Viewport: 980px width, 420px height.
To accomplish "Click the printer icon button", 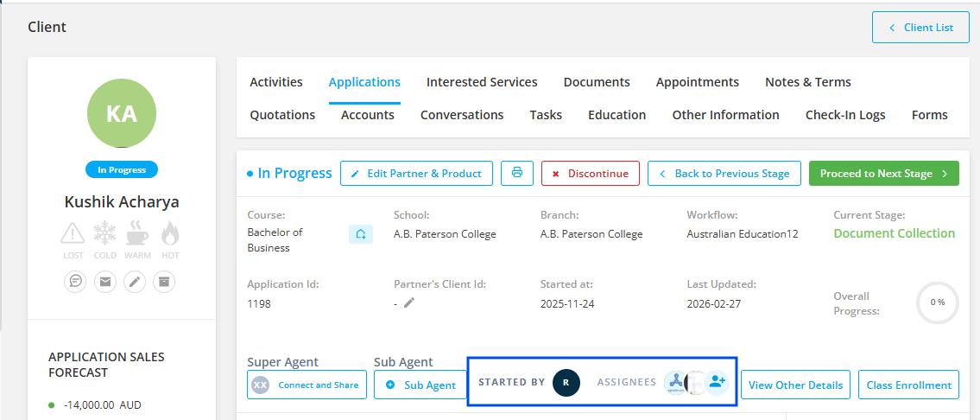I will 517,173.
